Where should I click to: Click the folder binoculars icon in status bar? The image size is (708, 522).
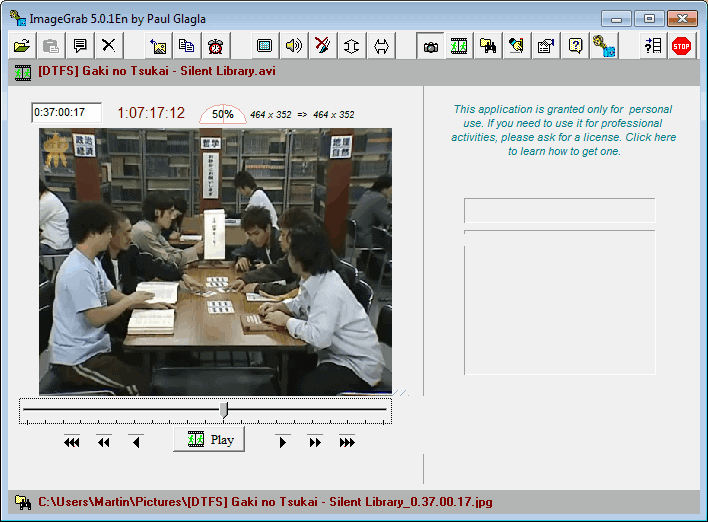click(23, 502)
